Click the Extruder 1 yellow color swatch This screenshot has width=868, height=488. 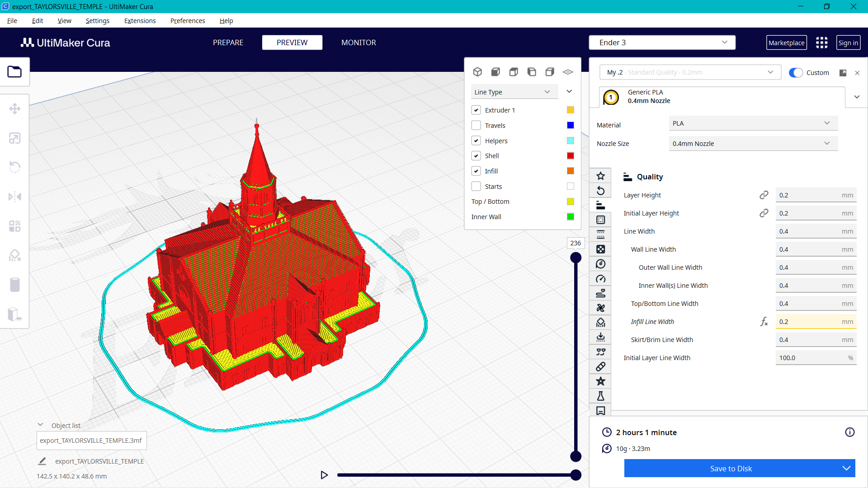pyautogui.click(x=570, y=110)
